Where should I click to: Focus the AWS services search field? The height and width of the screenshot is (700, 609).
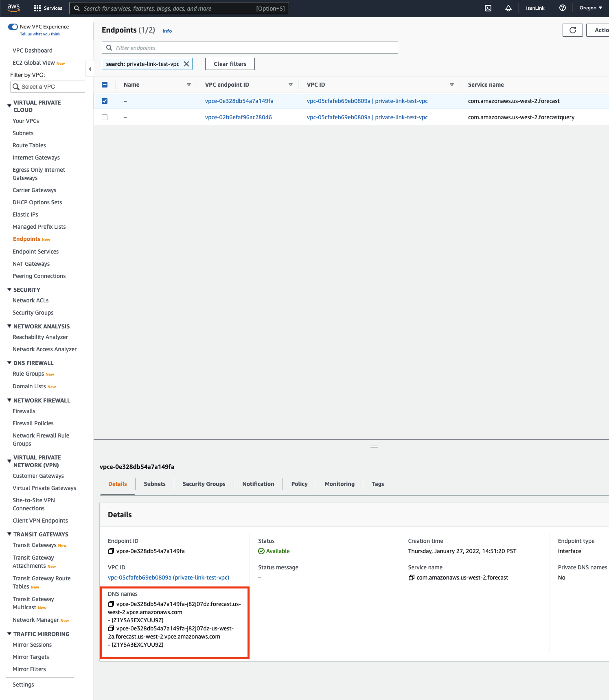pos(179,8)
